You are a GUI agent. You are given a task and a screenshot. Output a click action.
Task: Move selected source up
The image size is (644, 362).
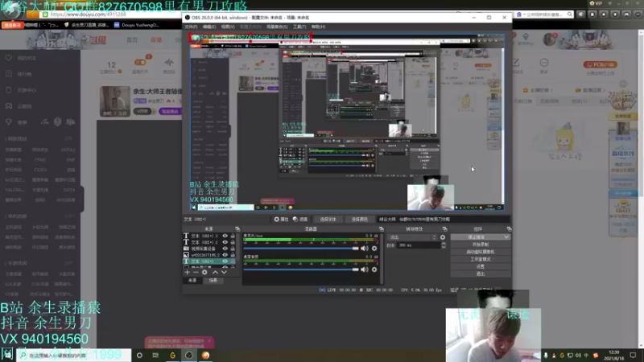[215, 272]
